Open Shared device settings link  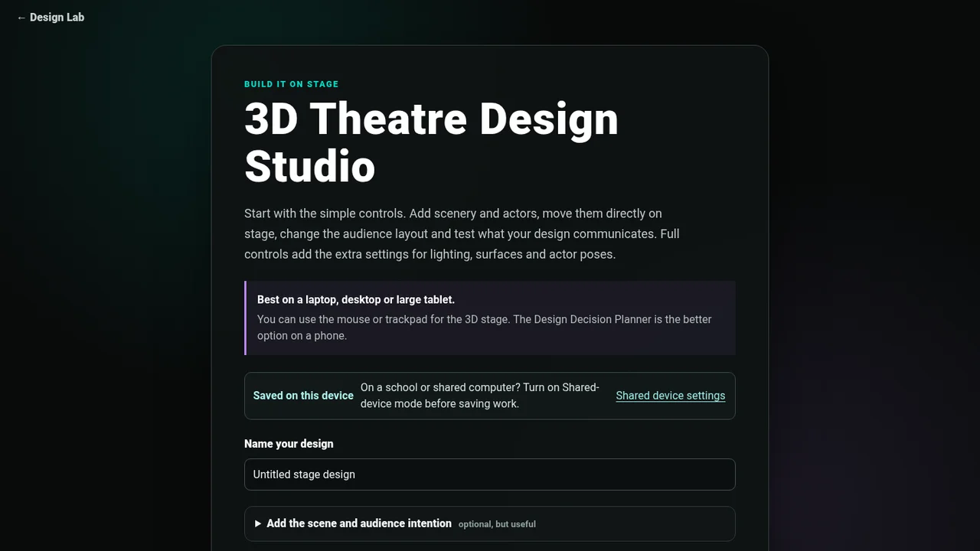pos(671,396)
